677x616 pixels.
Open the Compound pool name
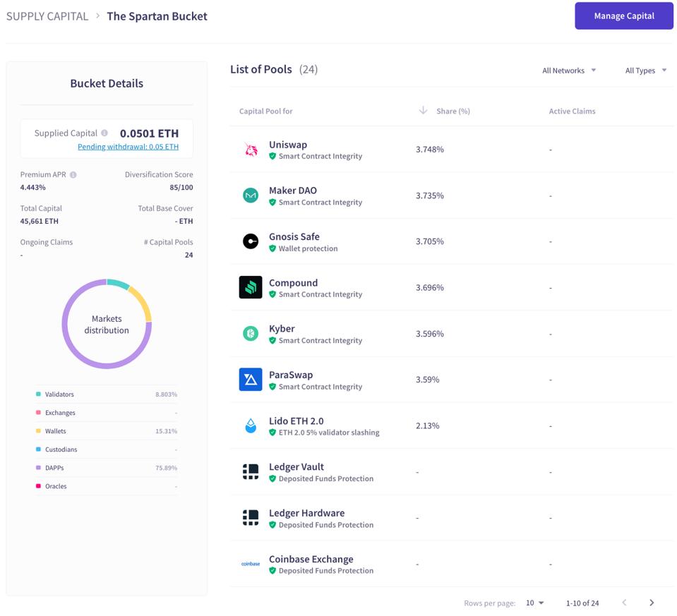click(x=293, y=283)
